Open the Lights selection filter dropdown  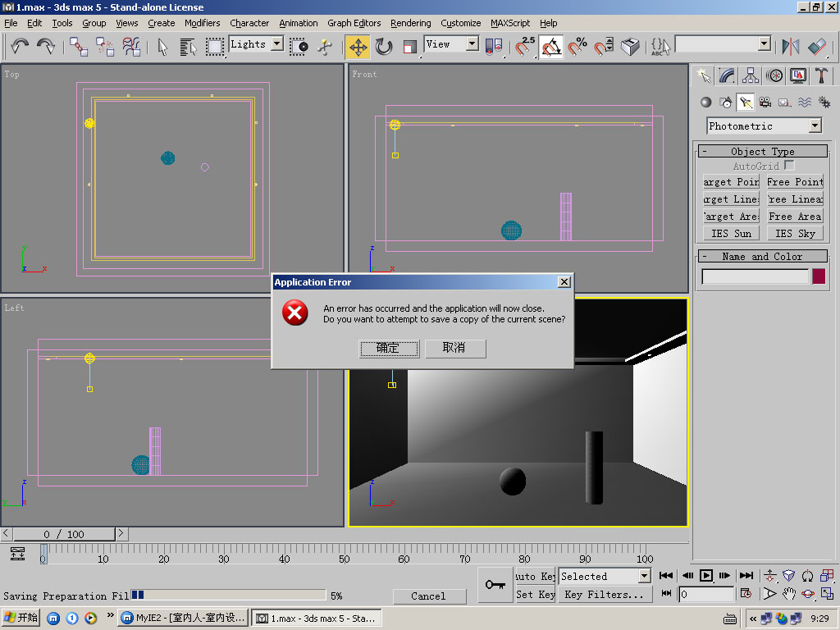click(x=276, y=44)
